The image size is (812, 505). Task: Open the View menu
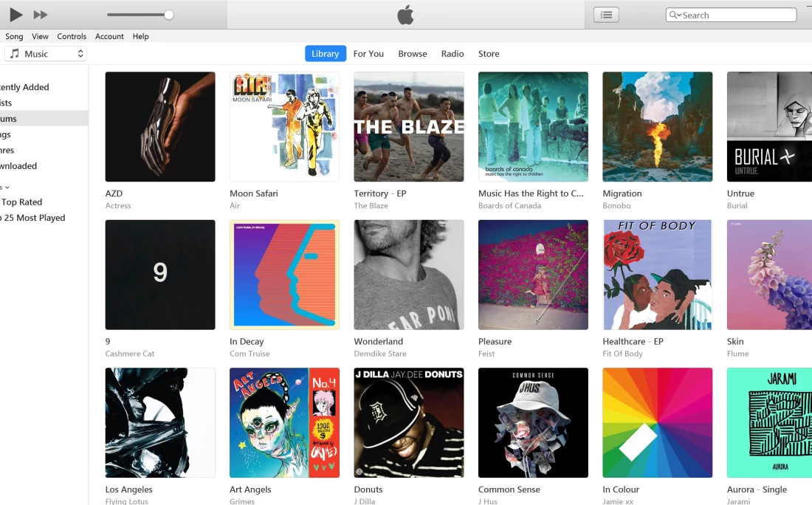pos(40,36)
